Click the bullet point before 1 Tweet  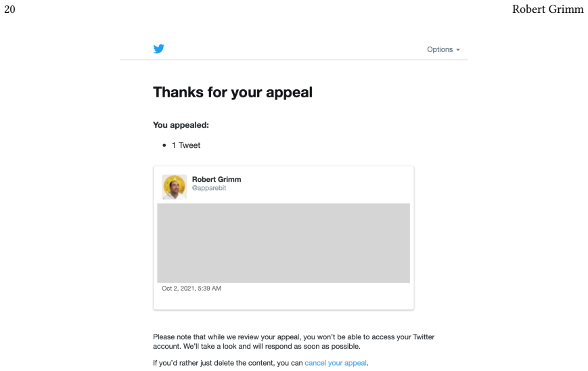pyautogui.click(x=164, y=145)
